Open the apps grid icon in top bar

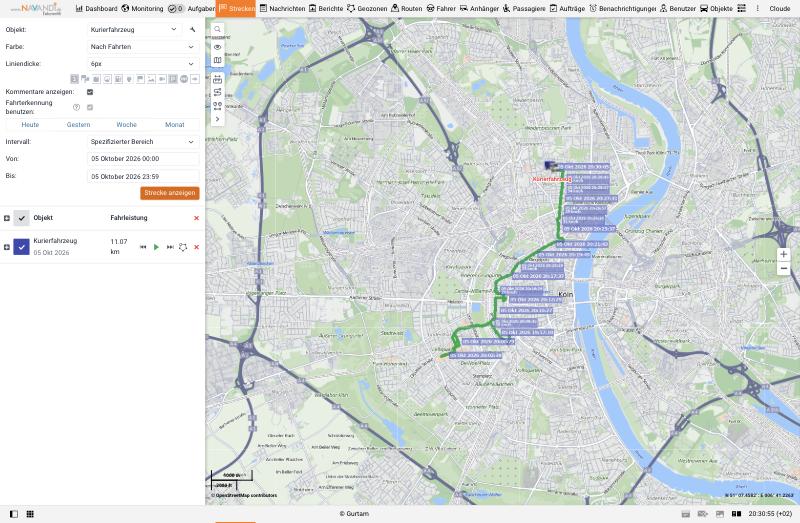point(742,9)
